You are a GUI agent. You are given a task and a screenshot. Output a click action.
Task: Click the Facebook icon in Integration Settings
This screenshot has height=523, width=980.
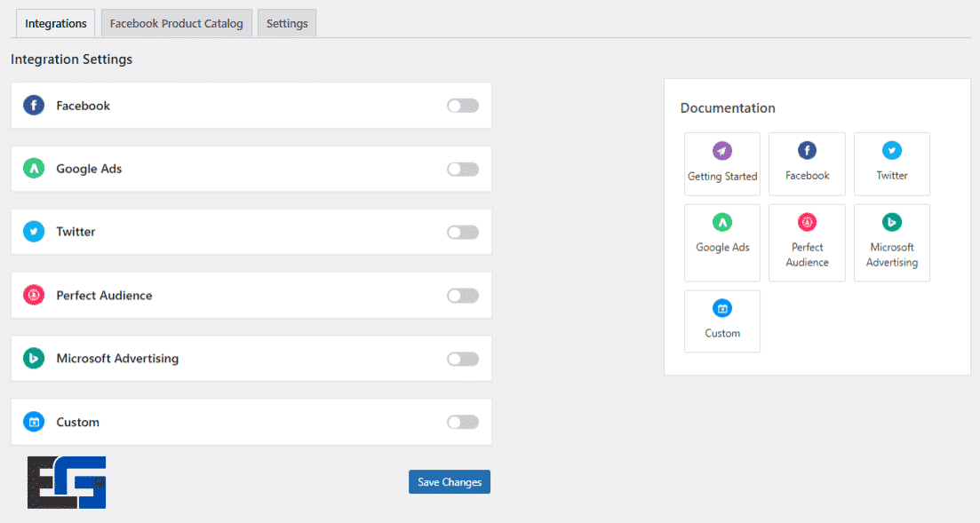(x=34, y=106)
